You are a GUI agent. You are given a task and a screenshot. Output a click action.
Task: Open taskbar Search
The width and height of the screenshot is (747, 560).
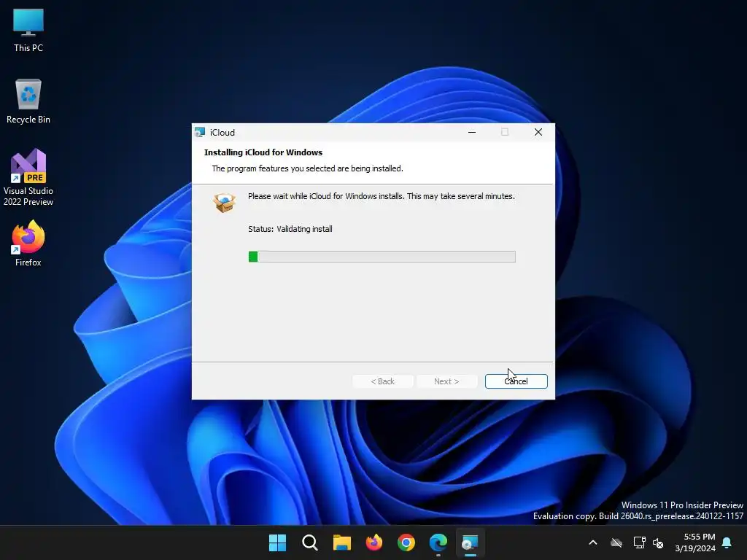[x=309, y=542]
